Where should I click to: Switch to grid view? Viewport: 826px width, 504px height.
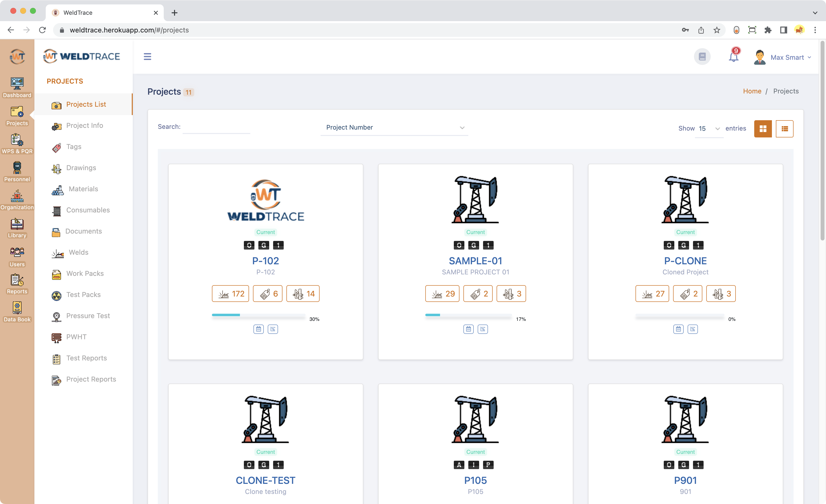763,129
